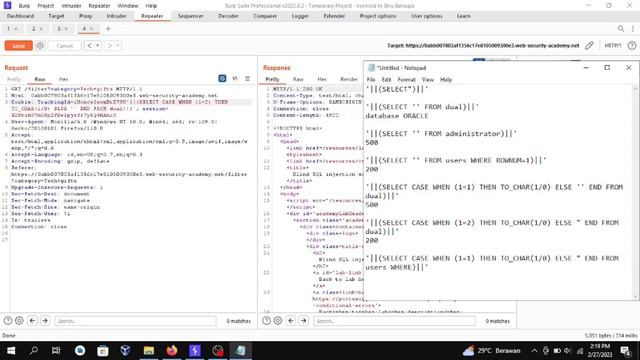Open Task View on taskbar
Screen dimensions: 640x360
tap(56, 351)
